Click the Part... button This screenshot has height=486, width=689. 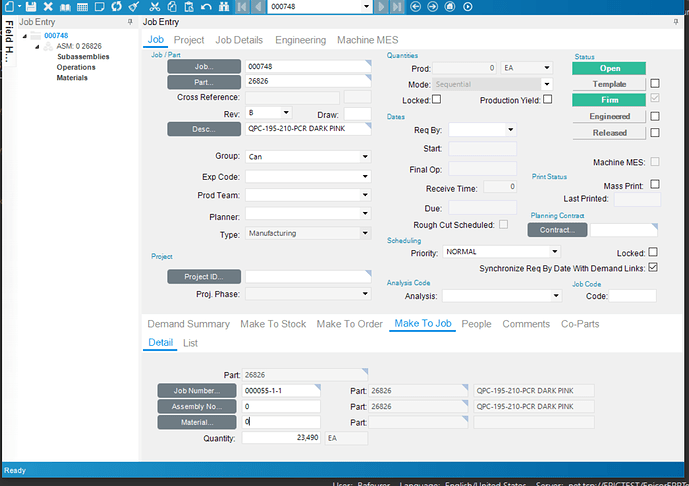[204, 82]
